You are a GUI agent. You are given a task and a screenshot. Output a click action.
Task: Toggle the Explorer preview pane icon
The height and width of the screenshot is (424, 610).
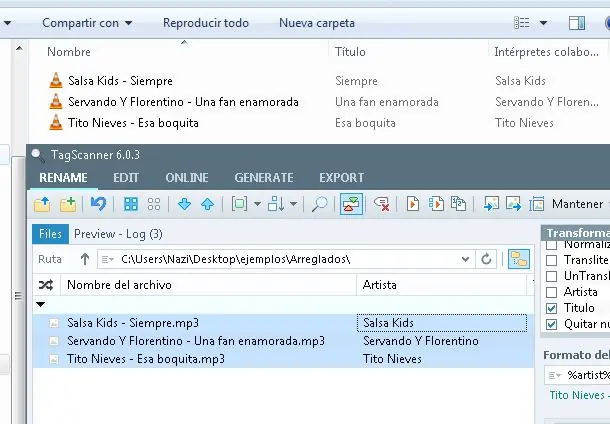tap(577, 23)
